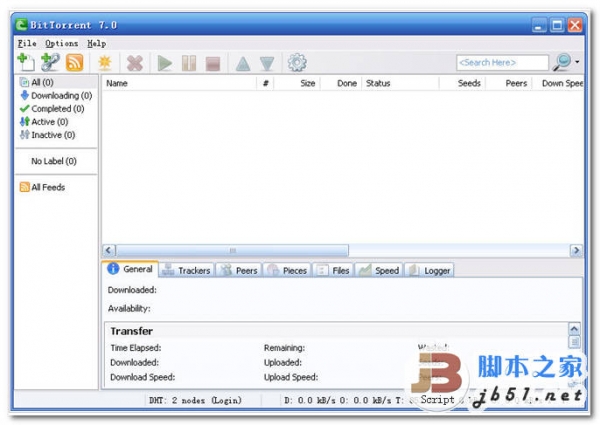The height and width of the screenshot is (425, 600).
Task: Click the Start torrent play icon
Action: [165, 63]
